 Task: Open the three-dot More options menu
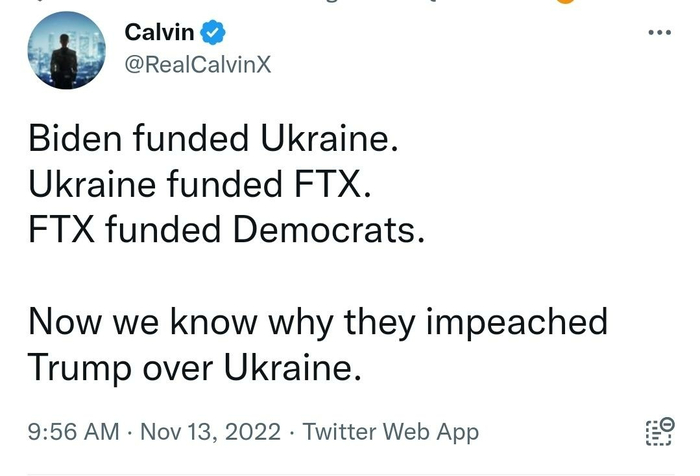pos(659,32)
